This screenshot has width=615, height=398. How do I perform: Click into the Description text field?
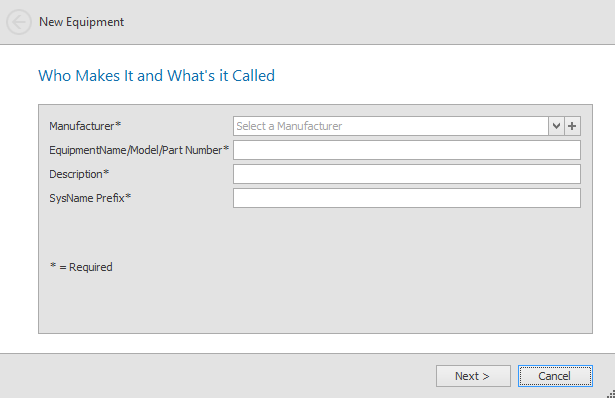[x=407, y=174]
